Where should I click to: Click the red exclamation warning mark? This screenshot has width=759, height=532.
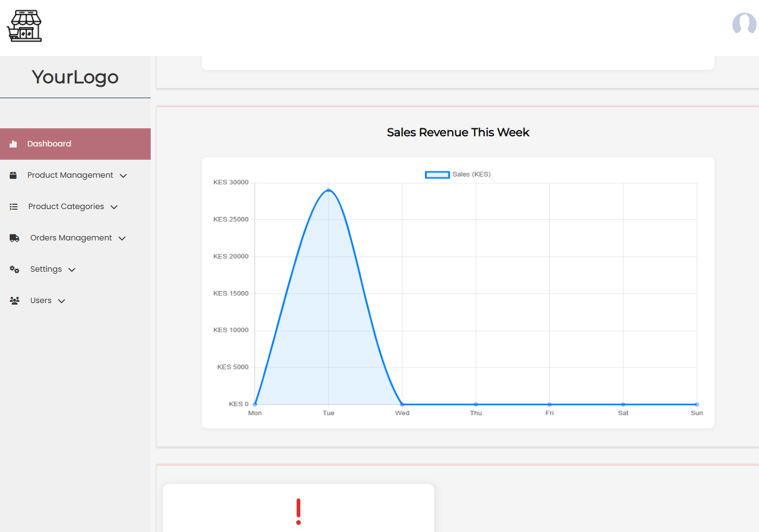pyautogui.click(x=298, y=512)
